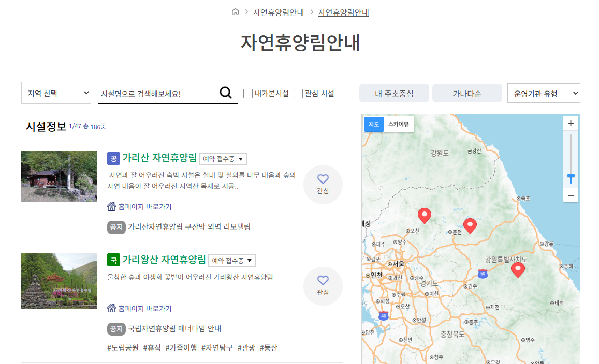Click into the 시설명 search input field
The image size is (599, 364).
158,94
